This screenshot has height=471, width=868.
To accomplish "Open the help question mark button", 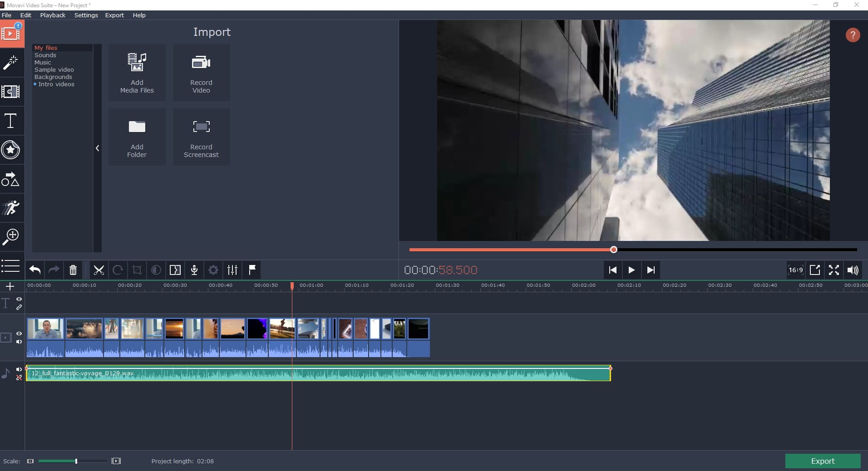I will coord(853,35).
